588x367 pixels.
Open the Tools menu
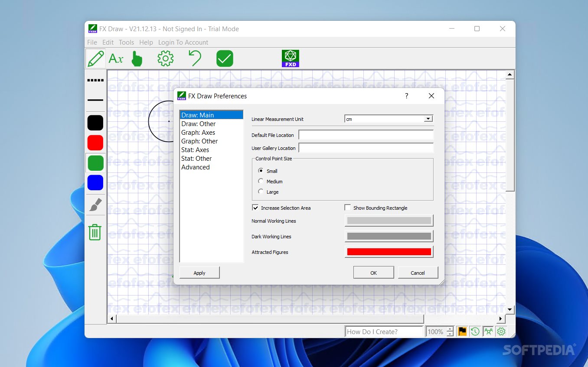coord(126,42)
